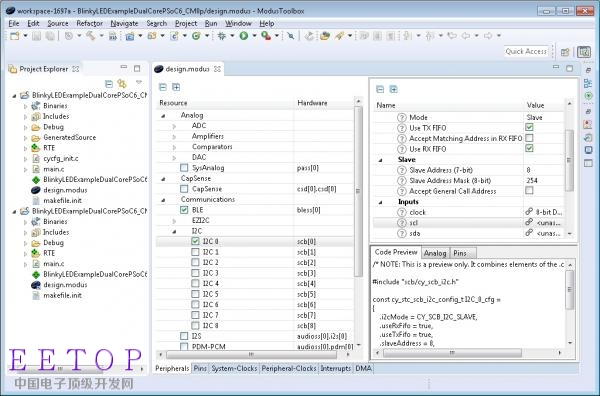Open the Window menu
The image size is (600, 396).
click(x=238, y=23)
